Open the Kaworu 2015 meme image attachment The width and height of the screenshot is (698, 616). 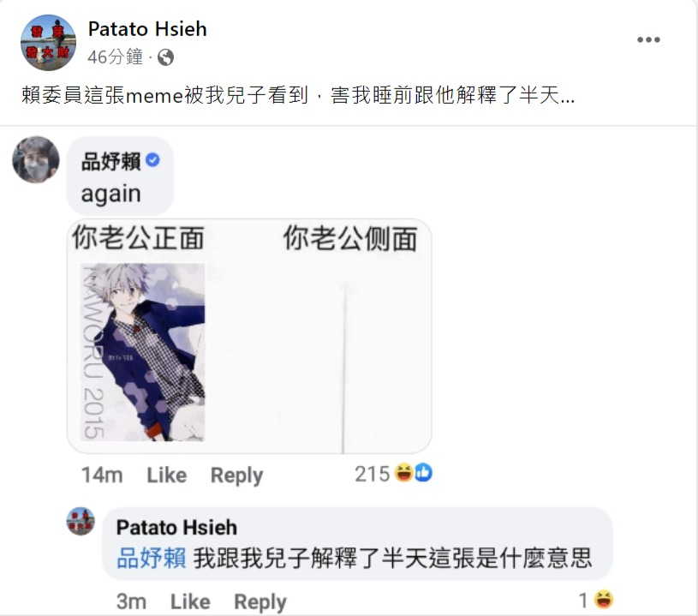pos(249,337)
